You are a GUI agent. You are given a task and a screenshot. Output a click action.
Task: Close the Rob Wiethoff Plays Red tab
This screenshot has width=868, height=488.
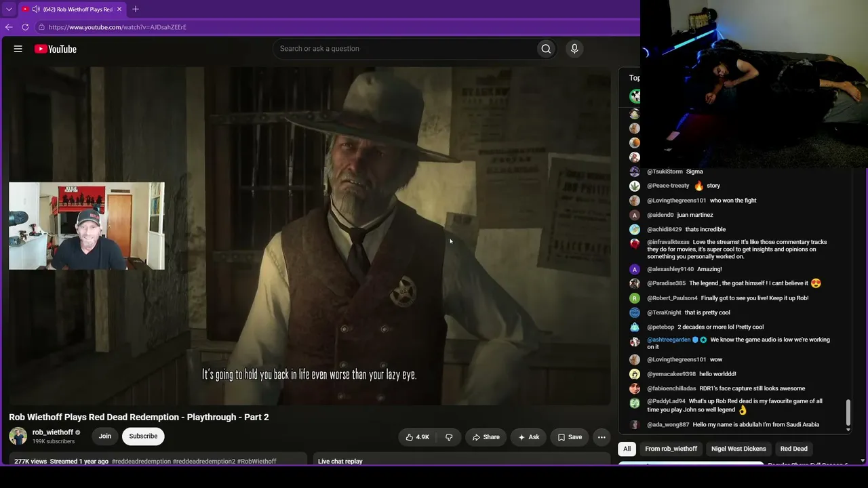click(x=119, y=9)
